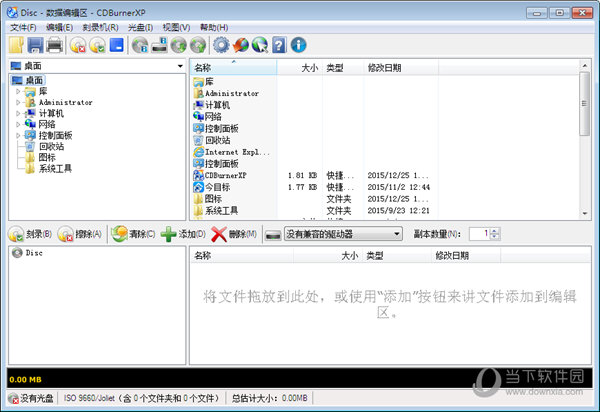The image size is (600, 412).
Task: Open about dialog via blue info icon
Action: pyautogui.click(x=298, y=45)
